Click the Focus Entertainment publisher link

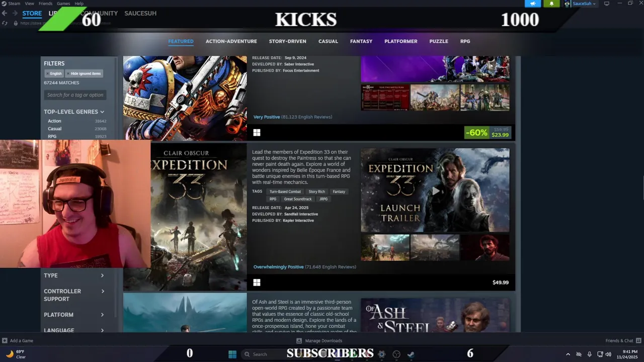tap(301, 71)
